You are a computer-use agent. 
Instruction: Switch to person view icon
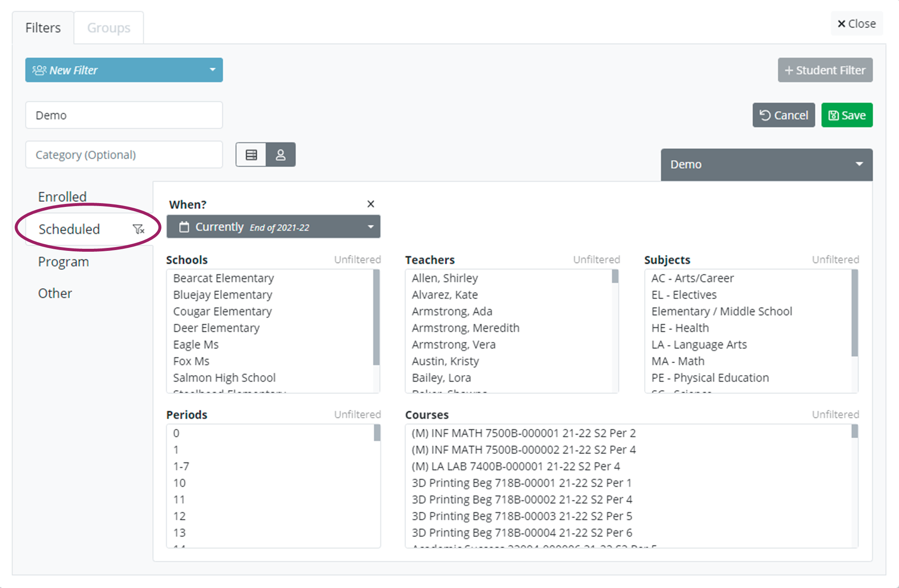click(x=280, y=155)
